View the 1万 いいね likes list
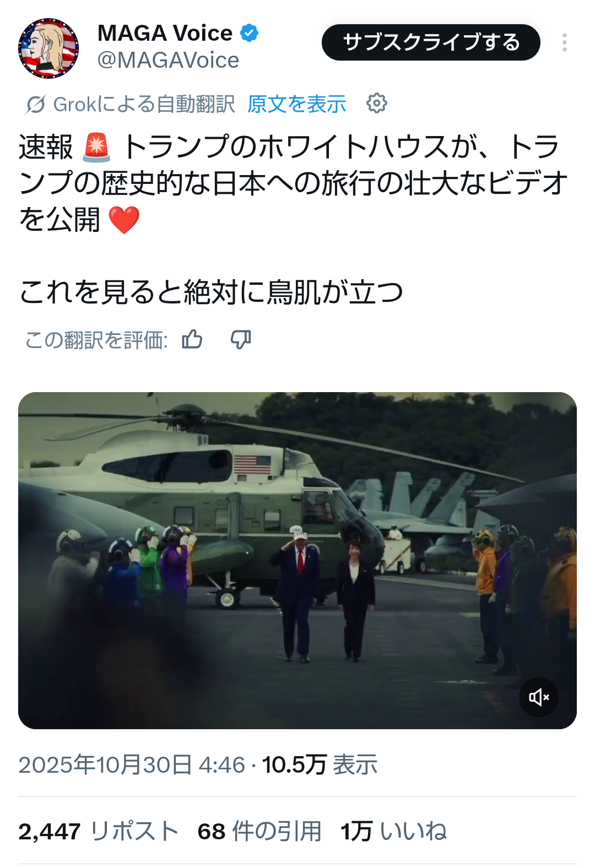Screen dimensions: 595x868 pyautogui.click(x=393, y=831)
